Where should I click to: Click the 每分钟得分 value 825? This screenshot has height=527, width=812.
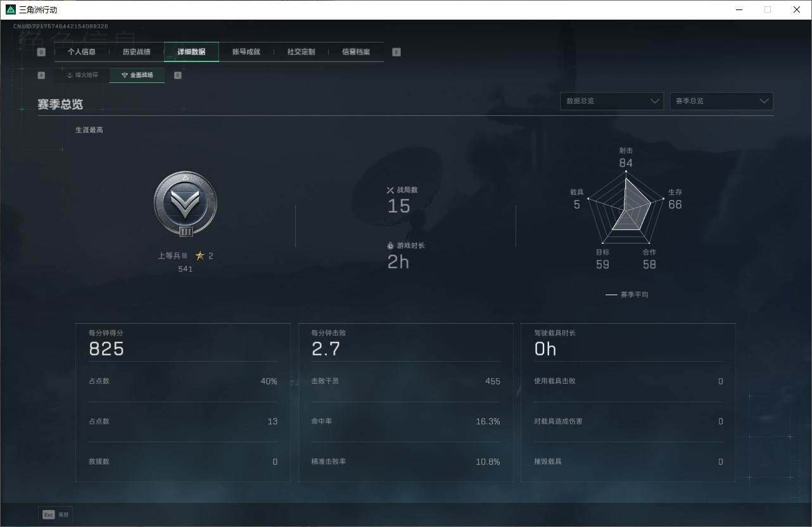(106, 349)
